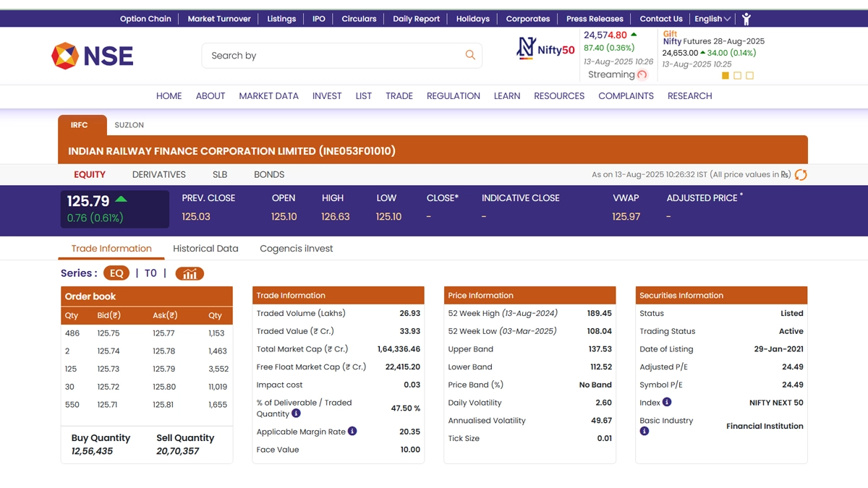Click info icon next to Applicable Margin Rate
The image size is (868, 488).
coord(352,431)
